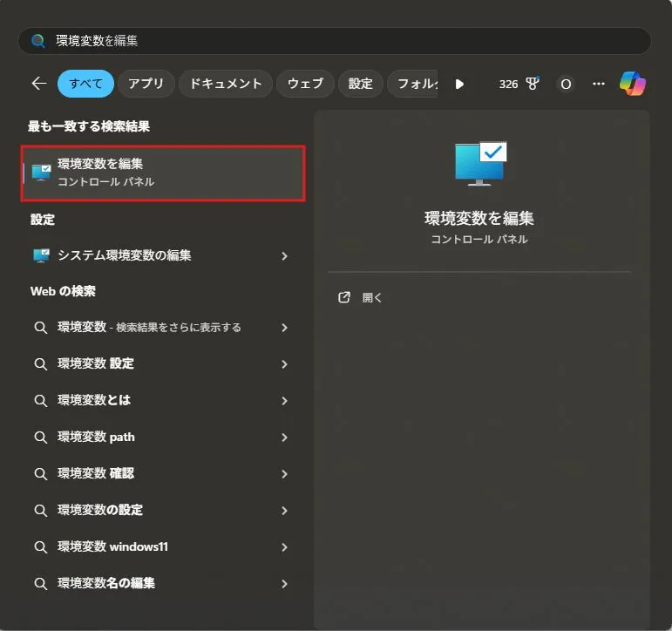672x631 pixels.
Task: Click 326 rewards points count
Action: [x=508, y=84]
